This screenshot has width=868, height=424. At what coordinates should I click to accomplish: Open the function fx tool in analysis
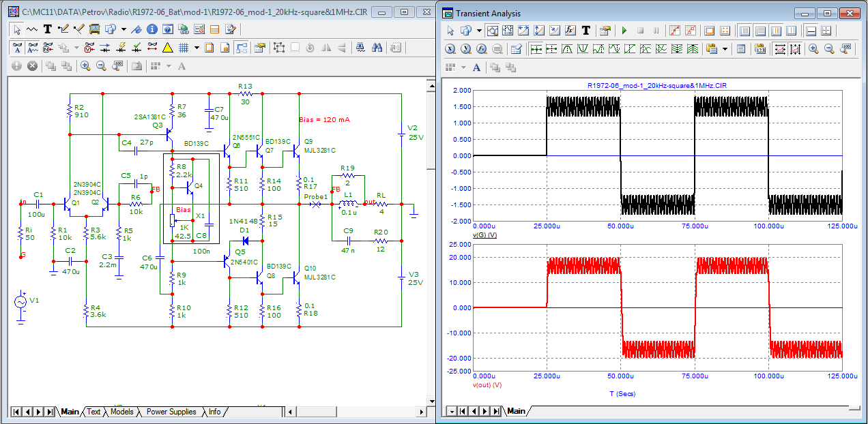pyautogui.click(x=569, y=31)
